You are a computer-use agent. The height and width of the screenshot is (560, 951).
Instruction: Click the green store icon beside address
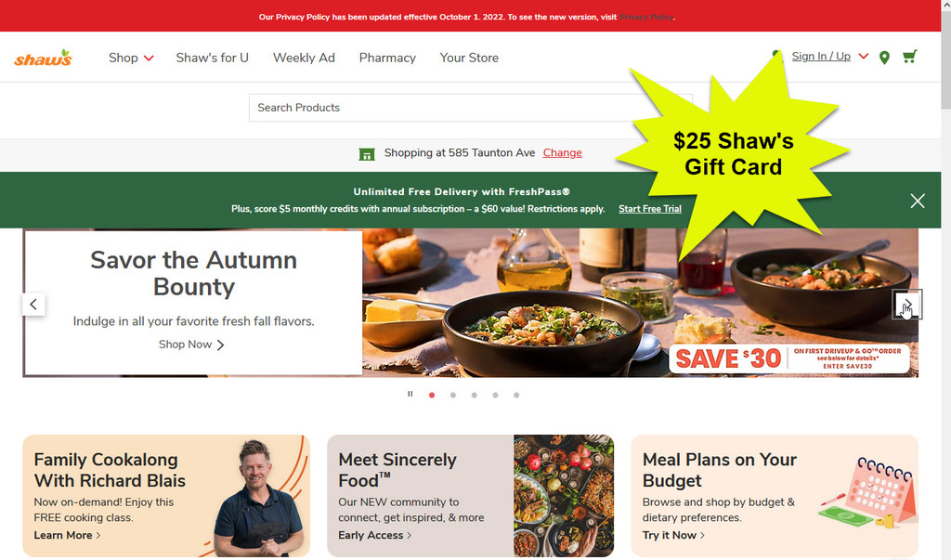coord(367,154)
